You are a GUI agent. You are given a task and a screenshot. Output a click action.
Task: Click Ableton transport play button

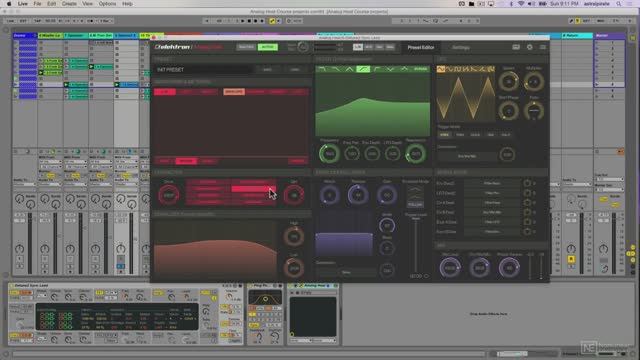(x=243, y=20)
